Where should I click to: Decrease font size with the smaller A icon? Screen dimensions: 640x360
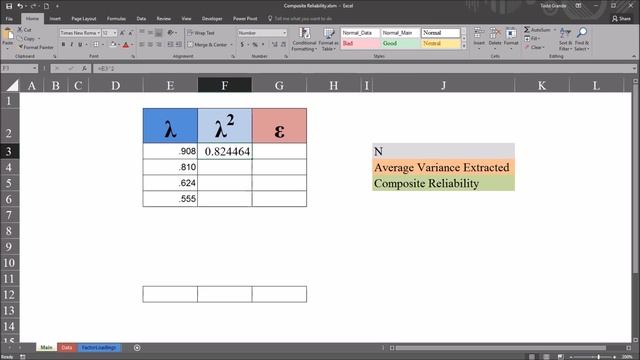tap(130, 33)
